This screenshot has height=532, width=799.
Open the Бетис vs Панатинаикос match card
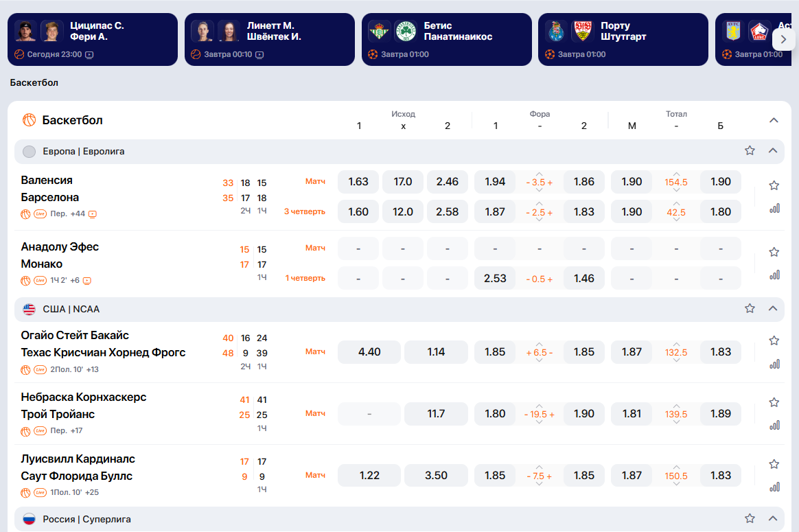[x=446, y=39]
